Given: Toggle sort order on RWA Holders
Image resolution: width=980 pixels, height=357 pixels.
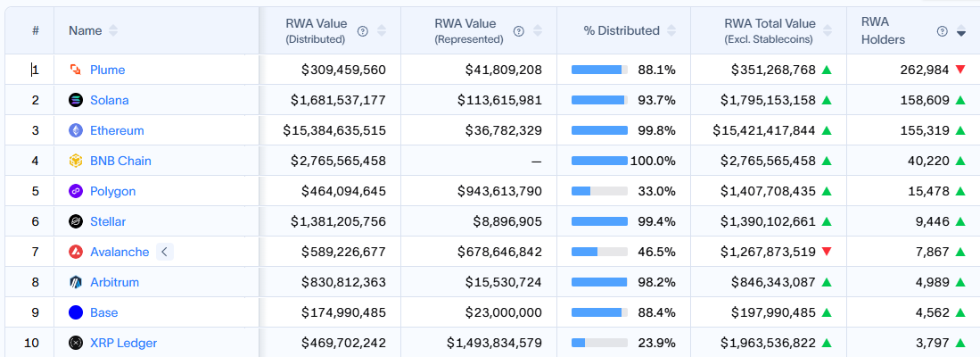Looking at the screenshot, I should coord(961,31).
